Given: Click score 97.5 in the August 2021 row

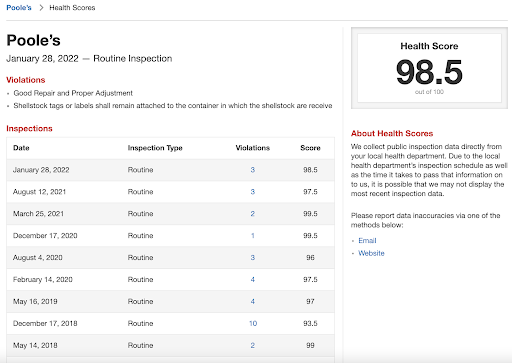Looking at the screenshot, I should click(x=310, y=192).
